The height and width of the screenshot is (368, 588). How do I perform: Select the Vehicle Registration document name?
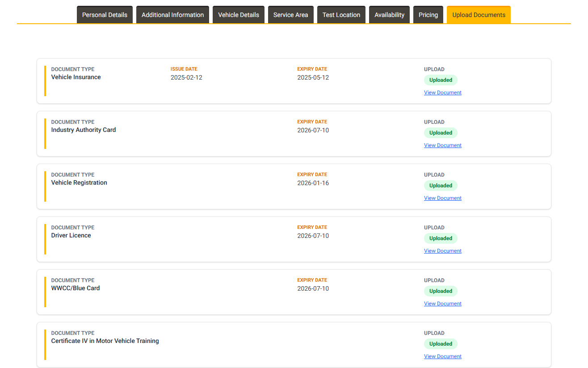pyautogui.click(x=79, y=182)
